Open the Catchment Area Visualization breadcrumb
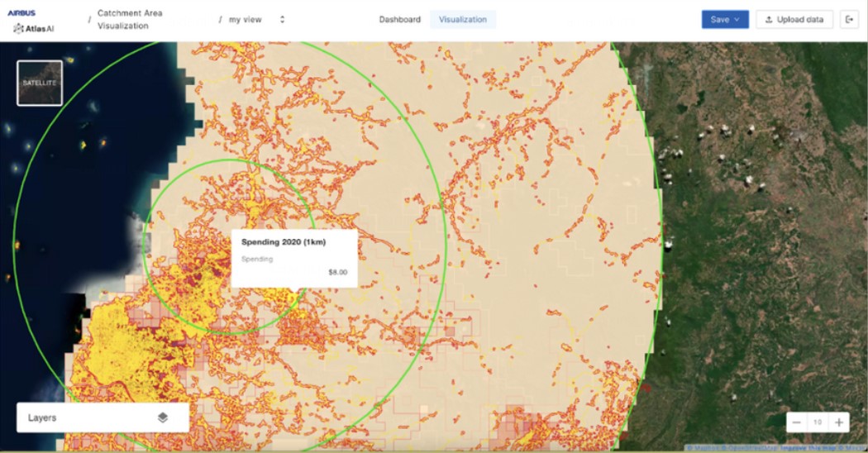 tap(130, 19)
